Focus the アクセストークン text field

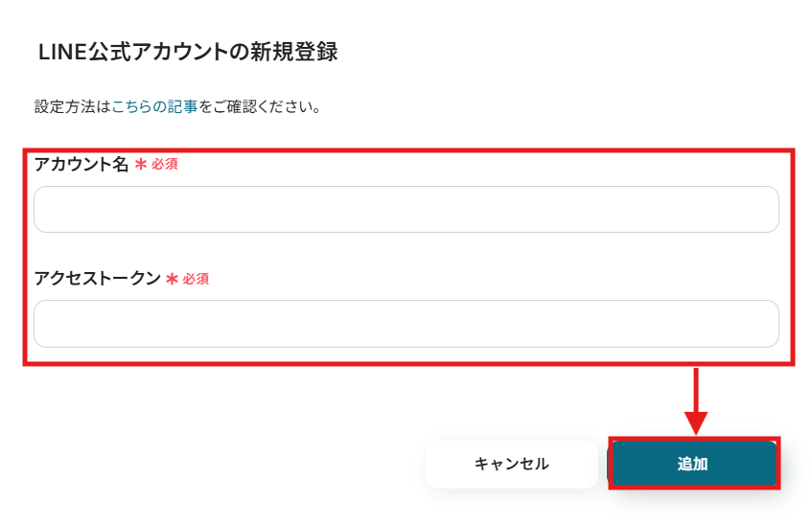pos(406,324)
